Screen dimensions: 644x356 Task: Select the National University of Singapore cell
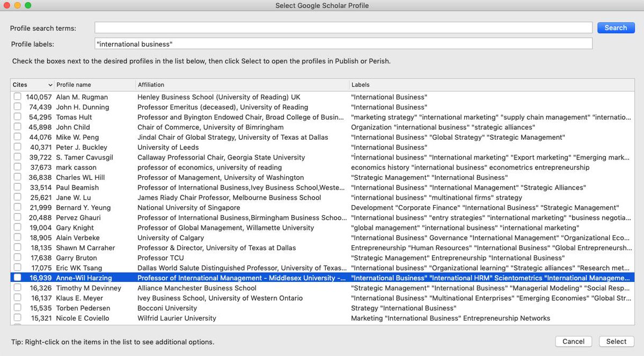pyautogui.click(x=189, y=208)
